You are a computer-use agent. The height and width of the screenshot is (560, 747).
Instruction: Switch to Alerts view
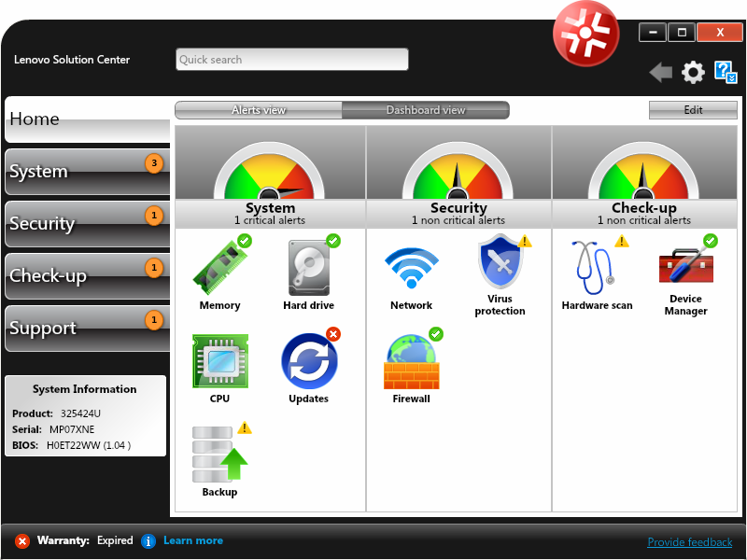pos(259,110)
